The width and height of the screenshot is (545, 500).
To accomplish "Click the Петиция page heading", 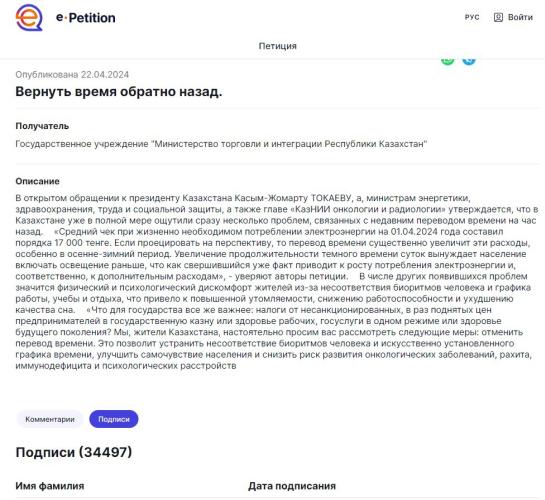I will tap(277, 46).
